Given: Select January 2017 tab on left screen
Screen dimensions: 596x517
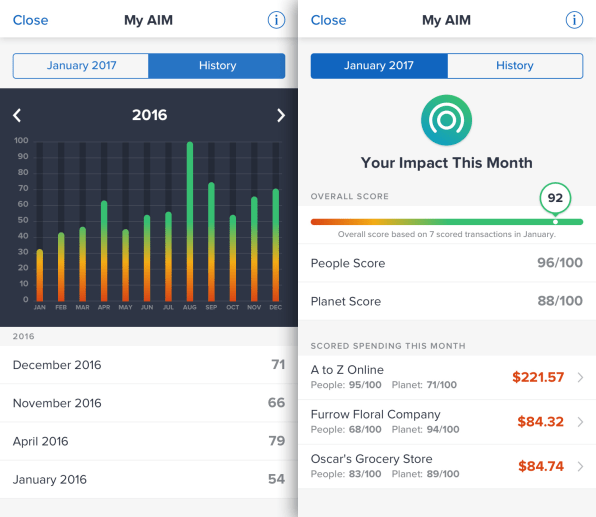Looking at the screenshot, I should [81, 66].
